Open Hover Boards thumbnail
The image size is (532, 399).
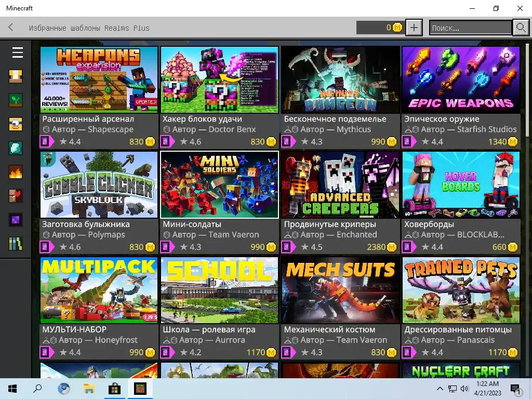pos(461,184)
